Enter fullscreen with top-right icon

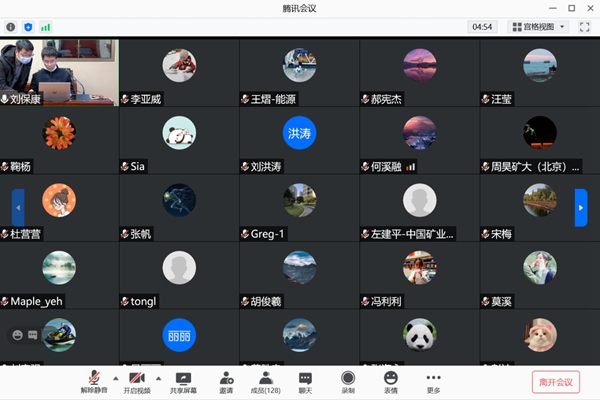(584, 27)
